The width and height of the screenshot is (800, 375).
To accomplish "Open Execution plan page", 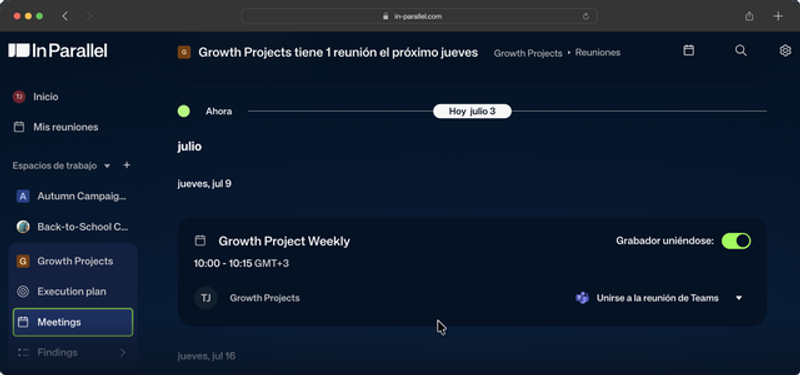I will tap(72, 292).
